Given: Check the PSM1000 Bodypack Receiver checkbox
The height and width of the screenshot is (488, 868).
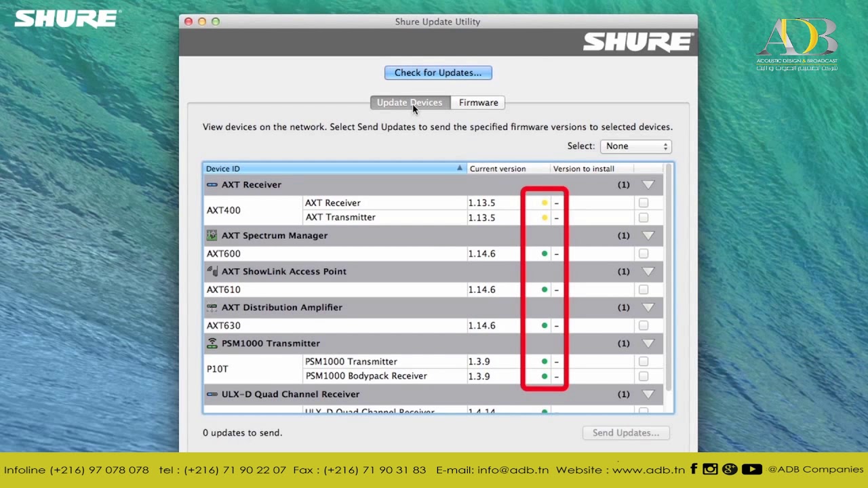Looking at the screenshot, I should [644, 376].
